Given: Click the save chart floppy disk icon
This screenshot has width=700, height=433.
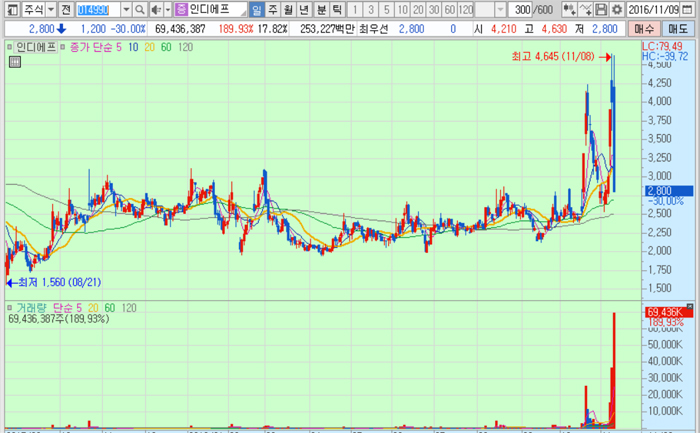Looking at the screenshot, I should tap(602, 9).
